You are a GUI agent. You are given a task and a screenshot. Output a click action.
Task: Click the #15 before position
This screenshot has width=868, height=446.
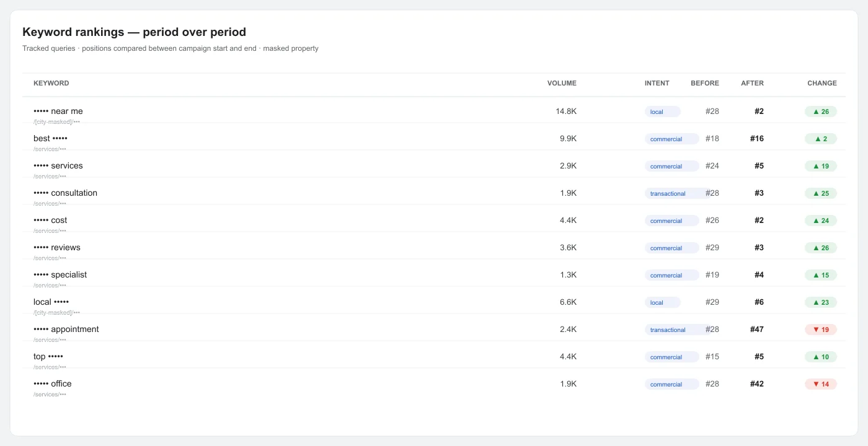point(712,357)
